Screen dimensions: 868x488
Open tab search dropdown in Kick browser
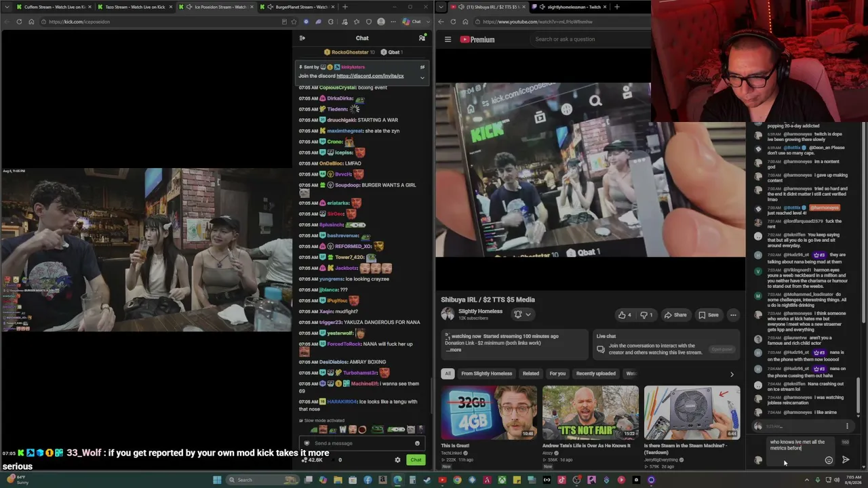[7, 7]
